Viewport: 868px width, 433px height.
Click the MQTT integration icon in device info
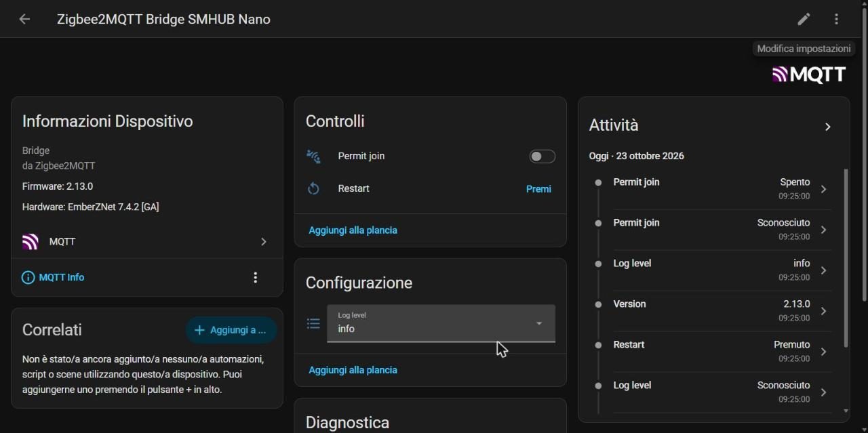[x=30, y=242]
